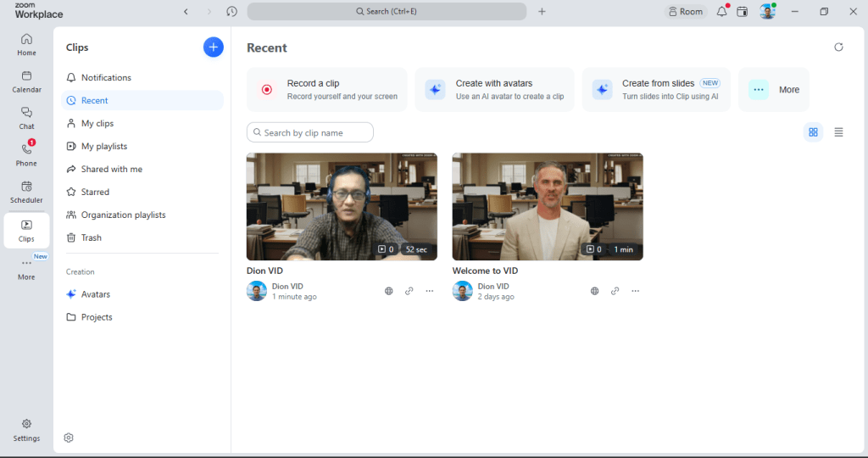Click Record a clip card

pyautogui.click(x=327, y=90)
